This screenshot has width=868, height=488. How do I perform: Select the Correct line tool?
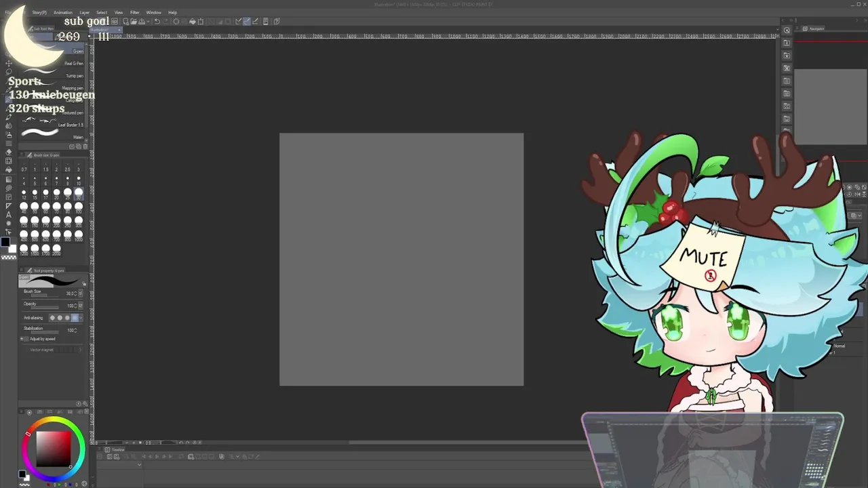click(x=8, y=232)
